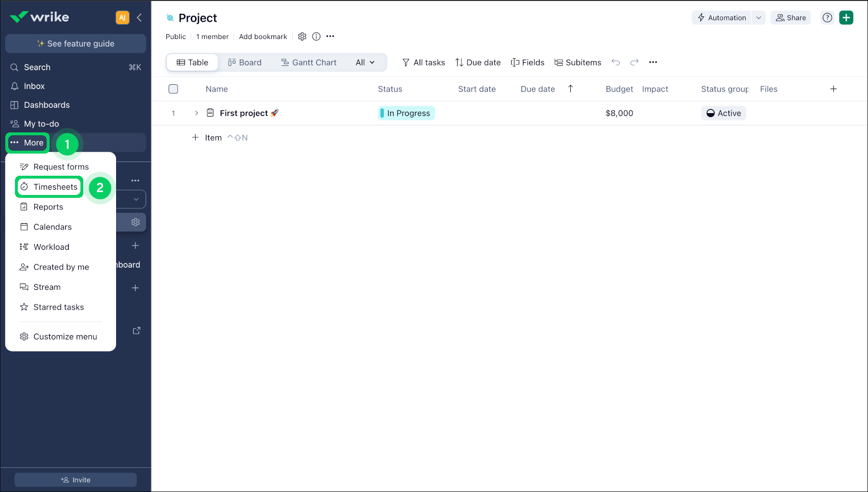Open the help question mark icon
The width and height of the screenshot is (868, 492).
click(x=827, y=17)
